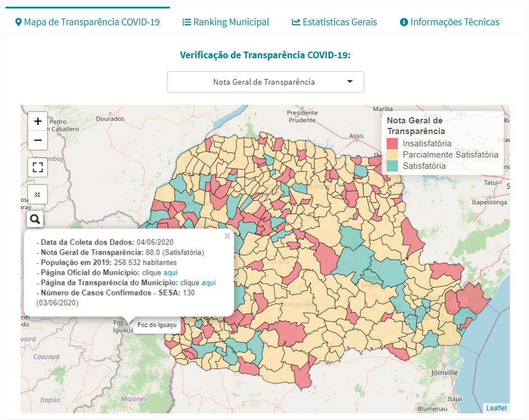Close the Foz do Iguaçu popup
The height and width of the screenshot is (420, 529).
point(227,236)
